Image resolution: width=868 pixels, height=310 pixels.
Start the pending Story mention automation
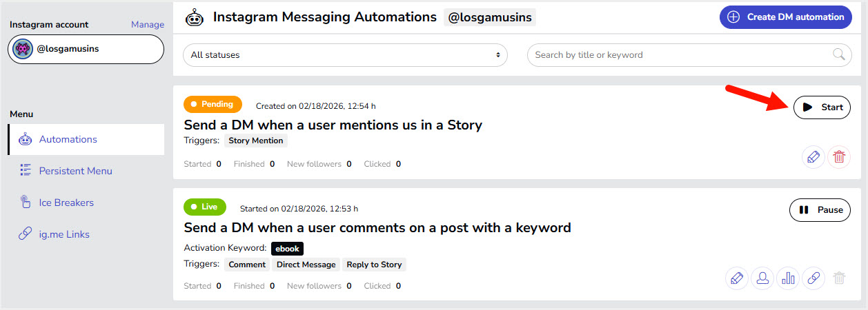pos(822,107)
